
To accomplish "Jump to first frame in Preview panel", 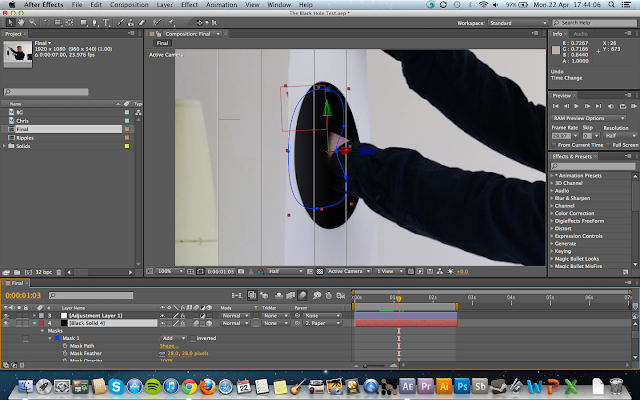I will coord(556,106).
